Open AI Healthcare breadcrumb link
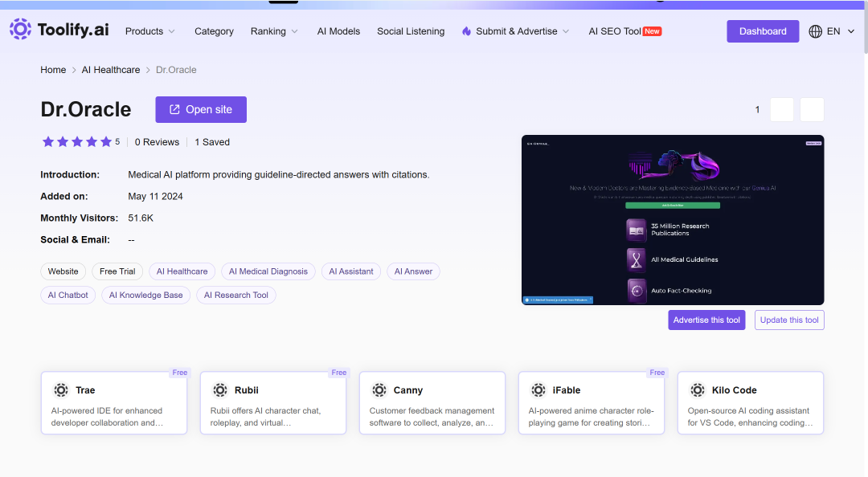This screenshot has height=477, width=868. point(111,70)
